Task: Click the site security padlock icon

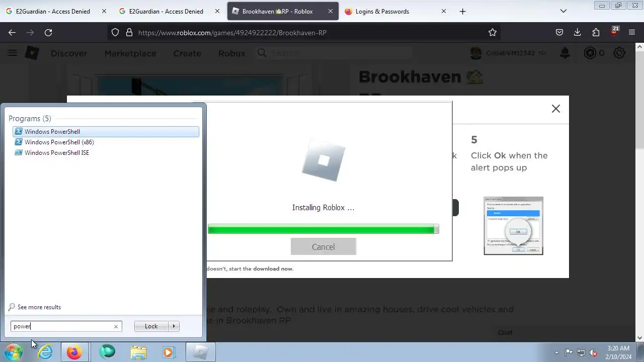Action: click(x=129, y=32)
